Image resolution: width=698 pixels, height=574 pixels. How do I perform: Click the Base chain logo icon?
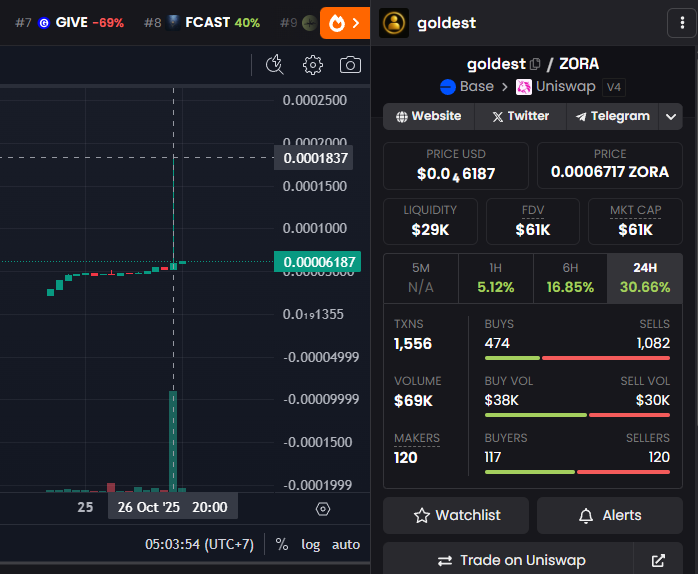447,86
